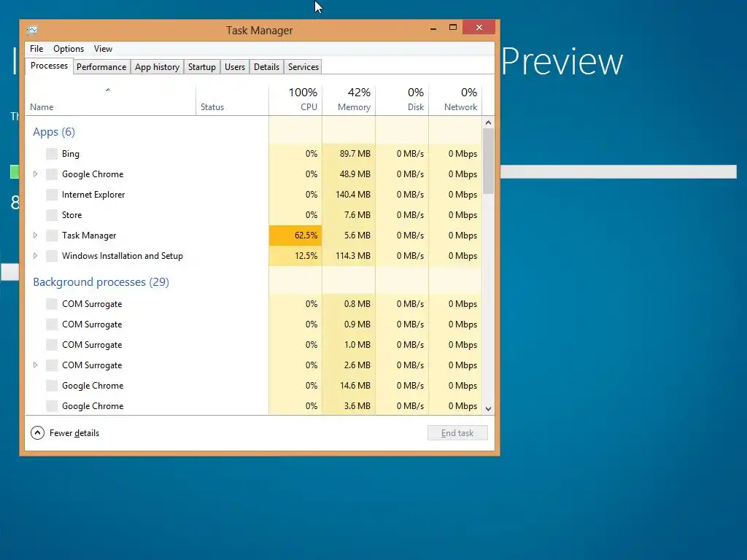The height and width of the screenshot is (560, 747).
Task: Select the Internet Explorer process row
Action: click(x=253, y=195)
